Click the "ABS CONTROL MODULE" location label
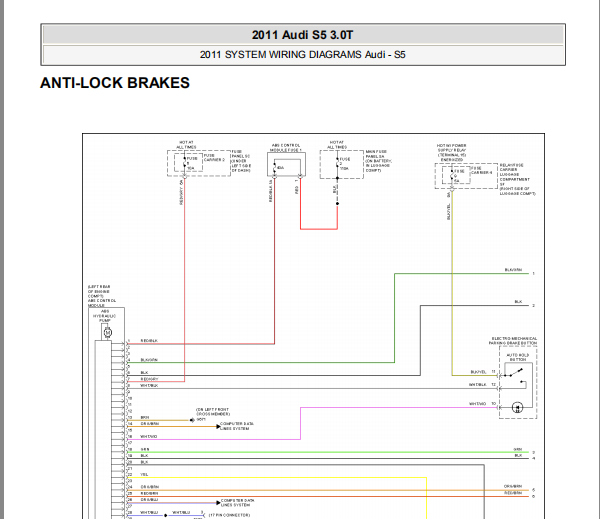This screenshot has width=600, height=519. (x=102, y=296)
